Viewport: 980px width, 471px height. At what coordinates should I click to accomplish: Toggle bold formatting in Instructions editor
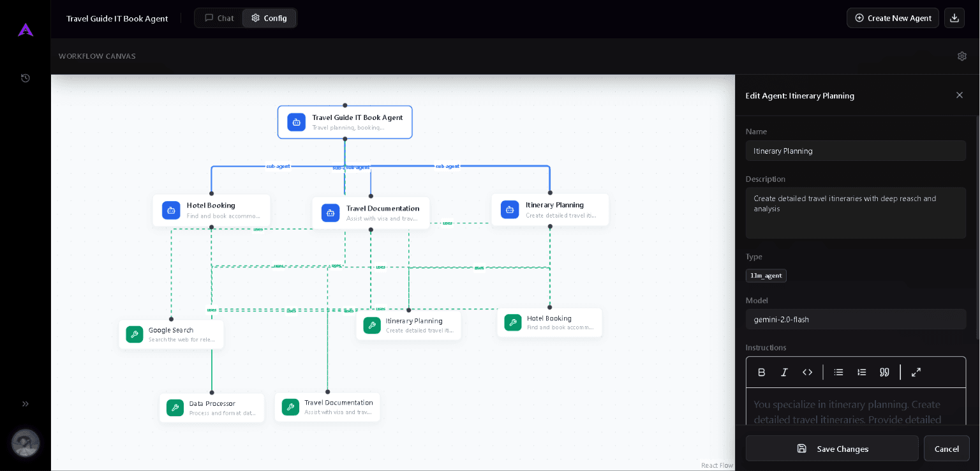762,372
